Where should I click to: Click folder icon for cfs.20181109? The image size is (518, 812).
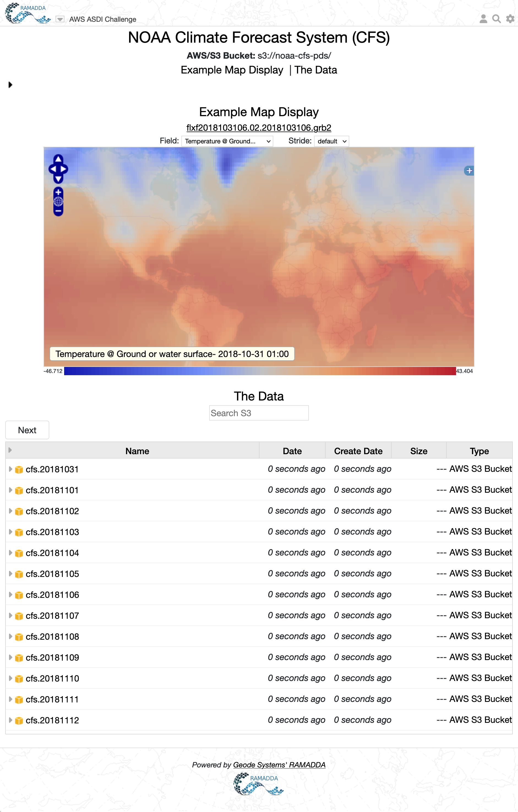pos(19,658)
